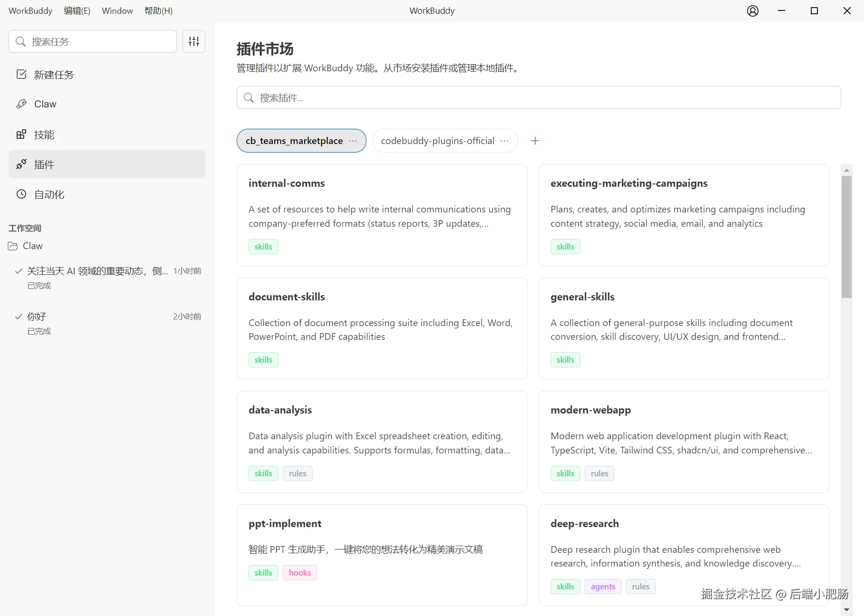Select the plugins plug icon in sidebar

[x=21, y=164]
